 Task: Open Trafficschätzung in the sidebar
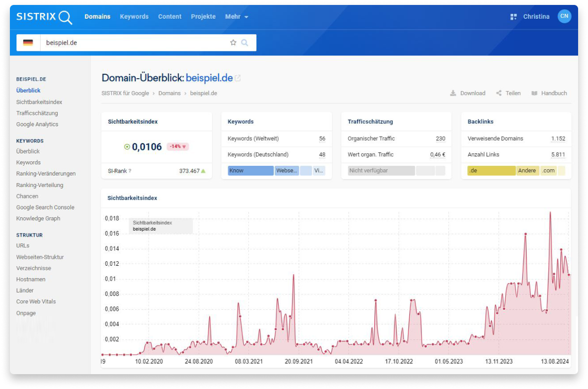(x=37, y=113)
